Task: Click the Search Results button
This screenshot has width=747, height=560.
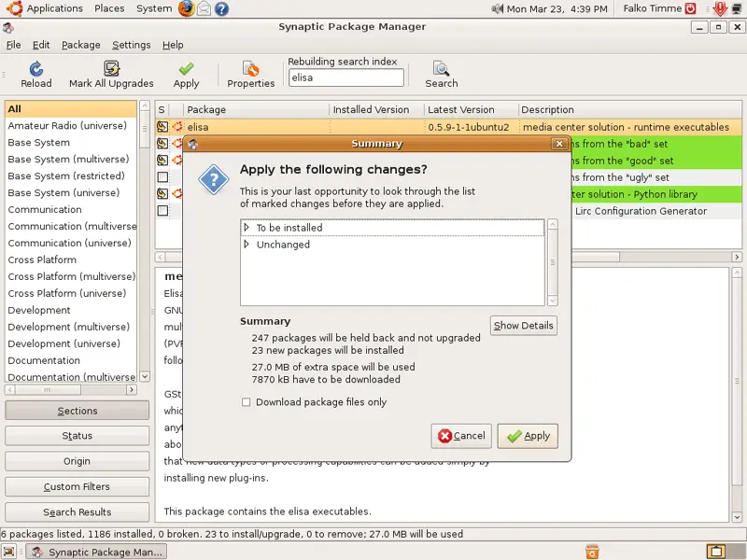Action: (x=77, y=511)
